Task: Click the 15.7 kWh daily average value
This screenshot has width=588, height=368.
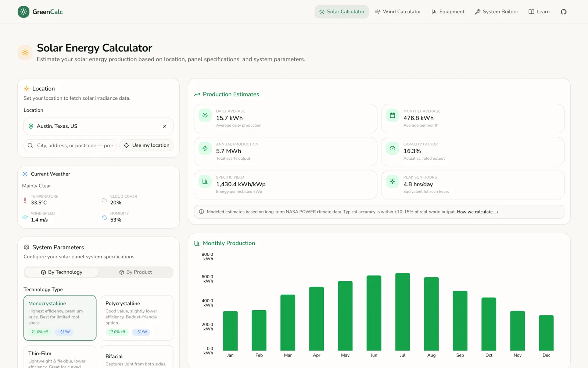Action: 229,118
